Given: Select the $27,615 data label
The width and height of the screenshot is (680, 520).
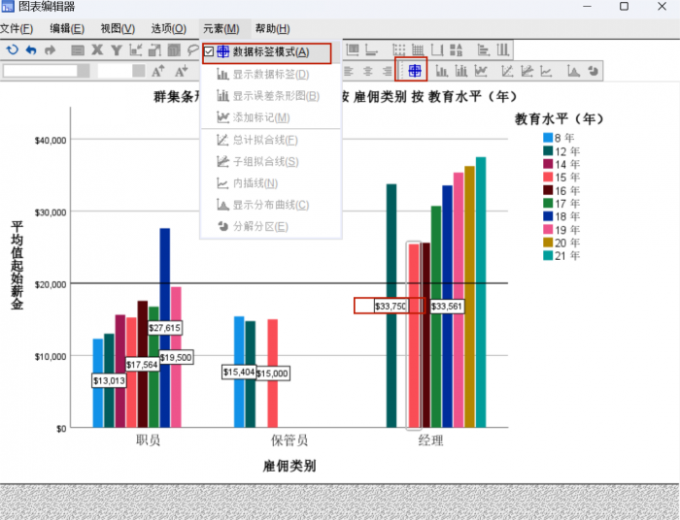Looking at the screenshot, I should 165,328.
